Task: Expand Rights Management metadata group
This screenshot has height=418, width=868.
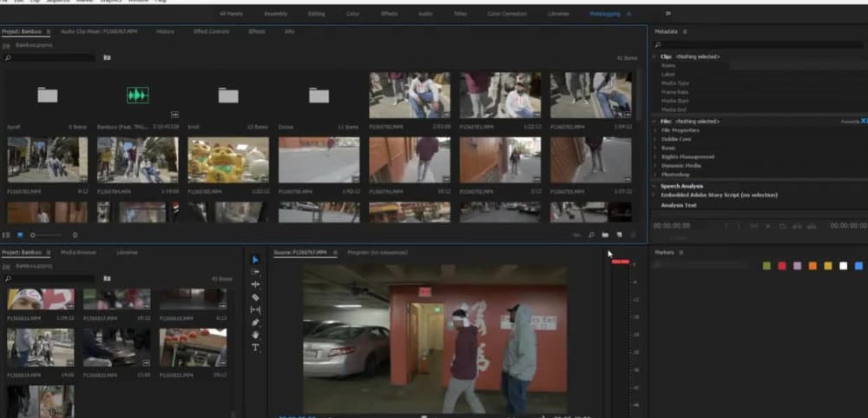Action: 654,157
